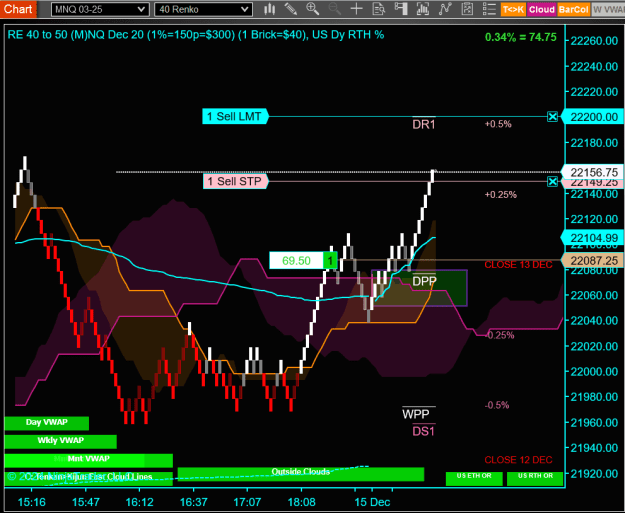The width and height of the screenshot is (625, 513).
Task: Cancel the Sell LMT order X icon
Action: [552, 117]
